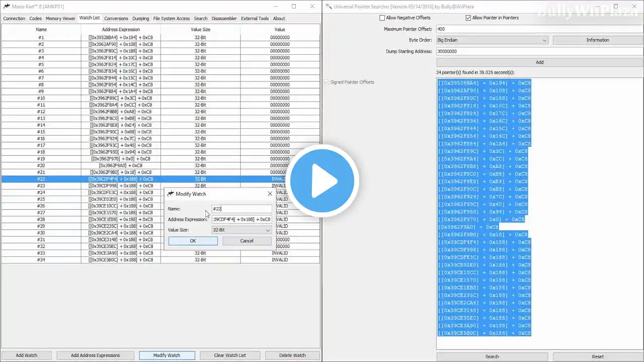Switch to the Dumping tab
Viewport: 644px width, 362px height.
(x=141, y=19)
